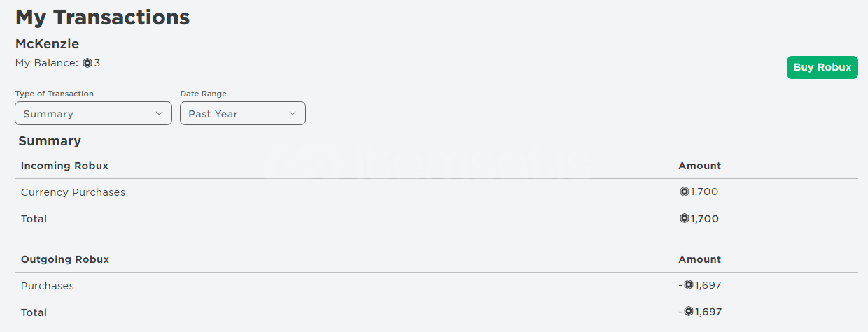Select the Currency Purchases row label
Screen dimensions: 868x332
pyautogui.click(x=73, y=192)
